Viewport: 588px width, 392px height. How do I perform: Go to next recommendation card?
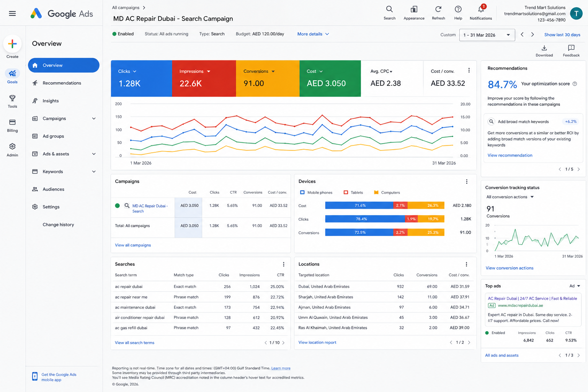coord(578,169)
